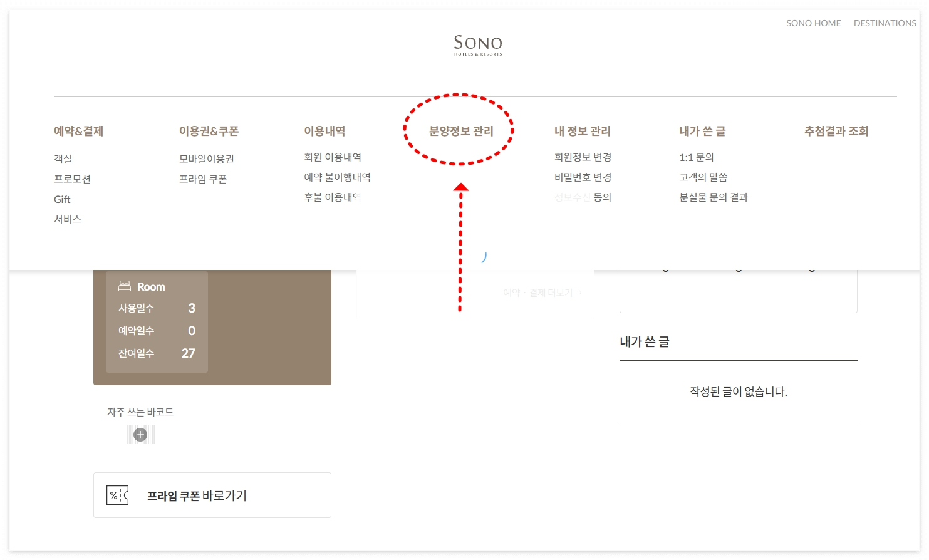The width and height of the screenshot is (929, 560).
Task: Click the SONO Hotels & Resorts logo
Action: [478, 45]
